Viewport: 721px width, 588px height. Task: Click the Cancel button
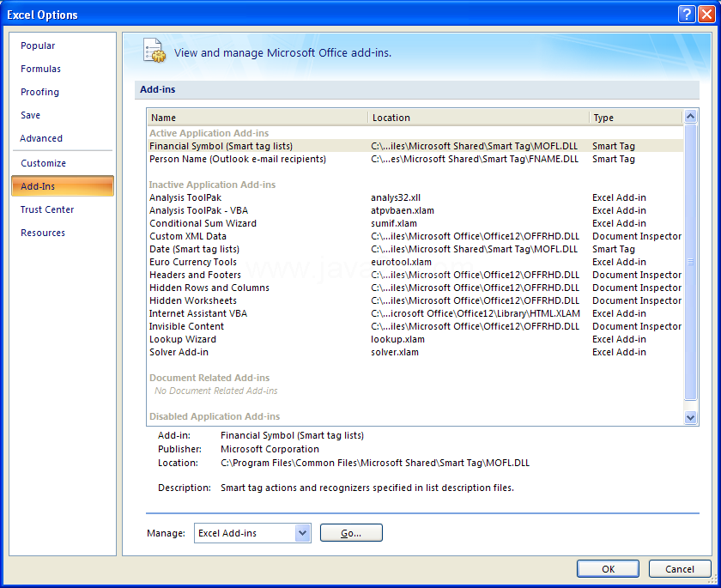tap(680, 569)
